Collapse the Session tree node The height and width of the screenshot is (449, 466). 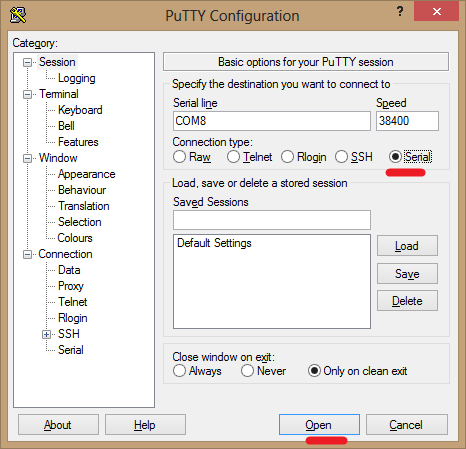tap(27, 62)
